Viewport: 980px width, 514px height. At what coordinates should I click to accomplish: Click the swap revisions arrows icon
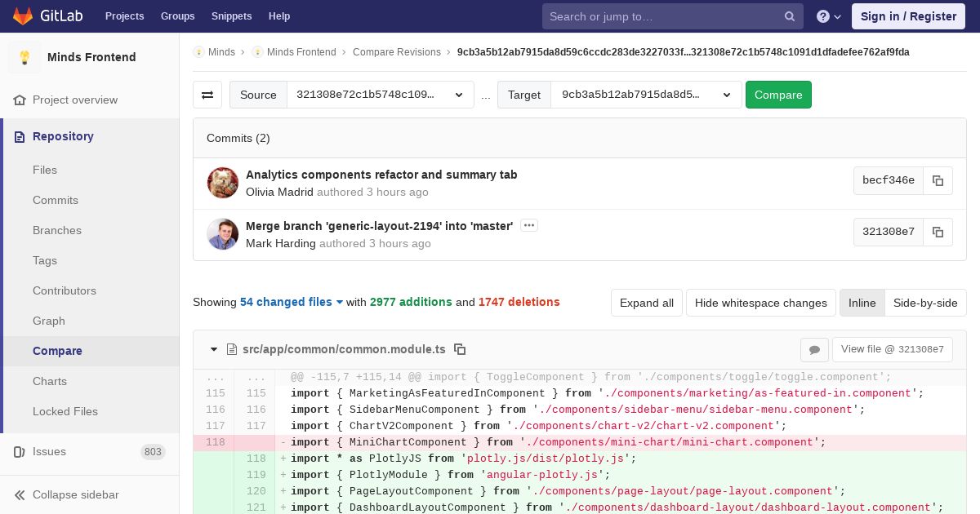(207, 95)
